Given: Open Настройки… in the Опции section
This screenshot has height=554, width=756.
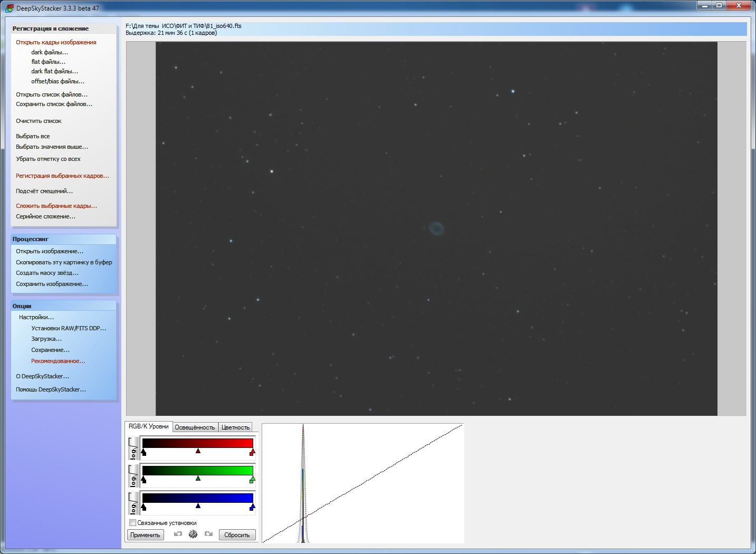Looking at the screenshot, I should (36, 317).
